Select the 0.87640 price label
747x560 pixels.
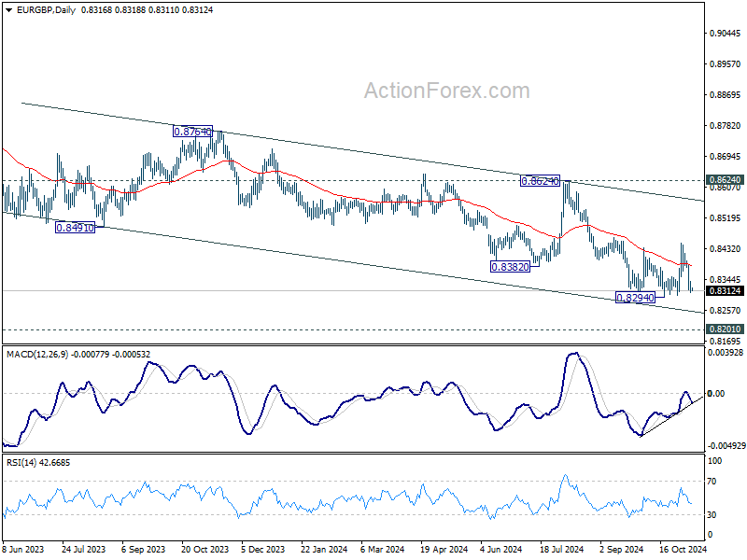point(192,132)
